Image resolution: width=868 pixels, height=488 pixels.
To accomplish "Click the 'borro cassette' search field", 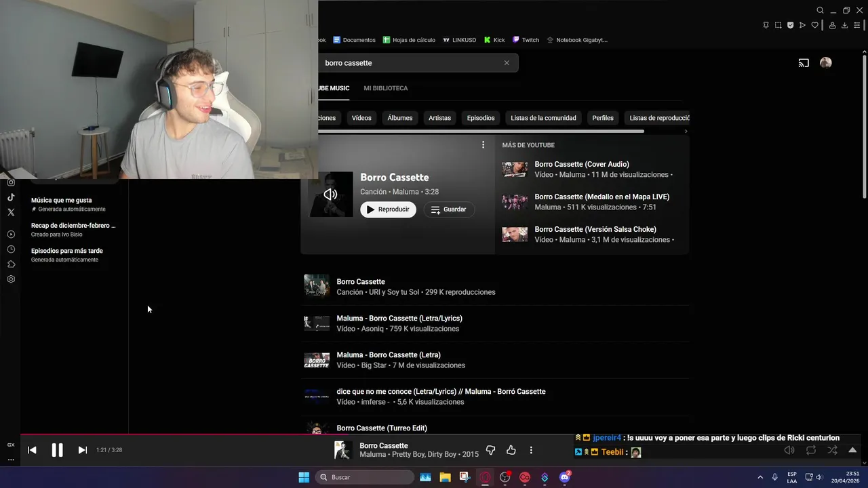I will pyautogui.click(x=412, y=63).
